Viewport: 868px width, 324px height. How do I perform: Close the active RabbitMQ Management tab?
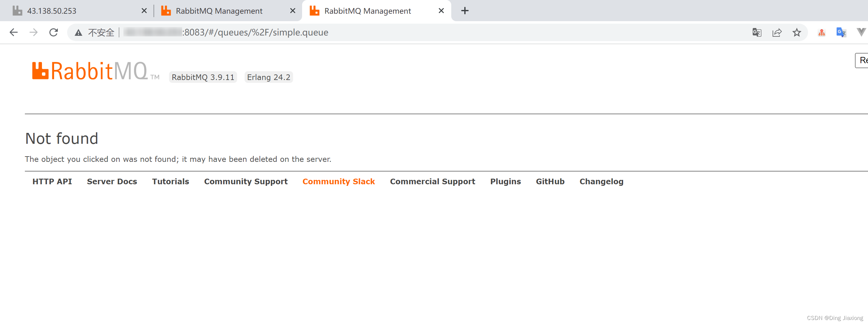pos(441,11)
